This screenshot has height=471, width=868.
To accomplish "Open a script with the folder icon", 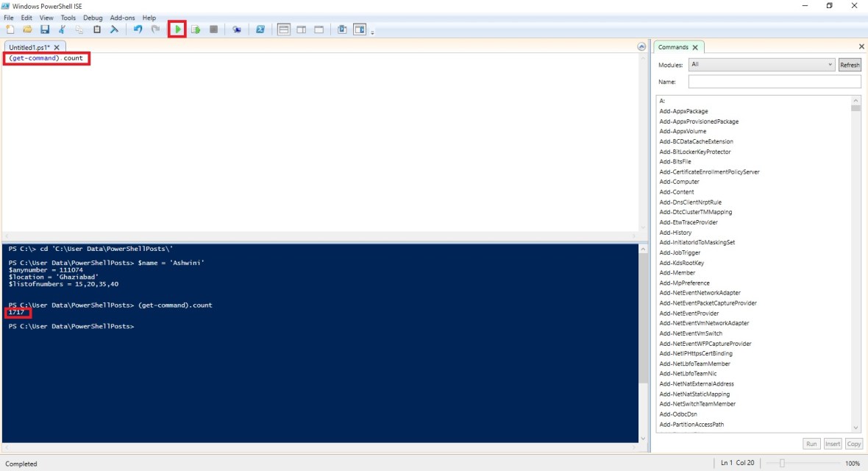I will (27, 29).
